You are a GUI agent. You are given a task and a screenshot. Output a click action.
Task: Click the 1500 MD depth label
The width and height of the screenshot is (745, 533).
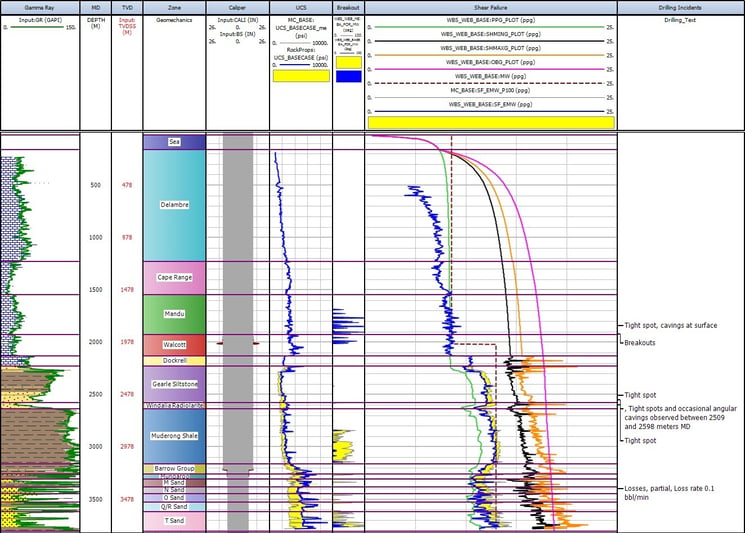[x=96, y=290]
